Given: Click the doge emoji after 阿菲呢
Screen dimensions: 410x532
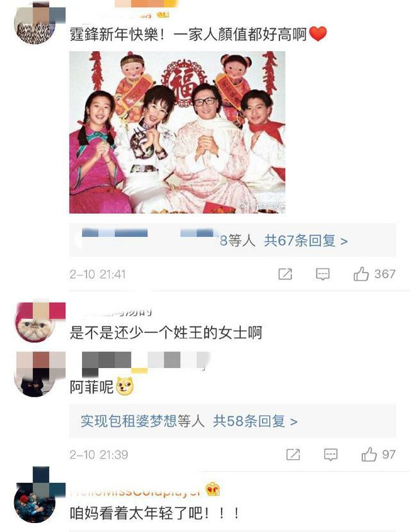Looking at the screenshot, I should point(124,386).
